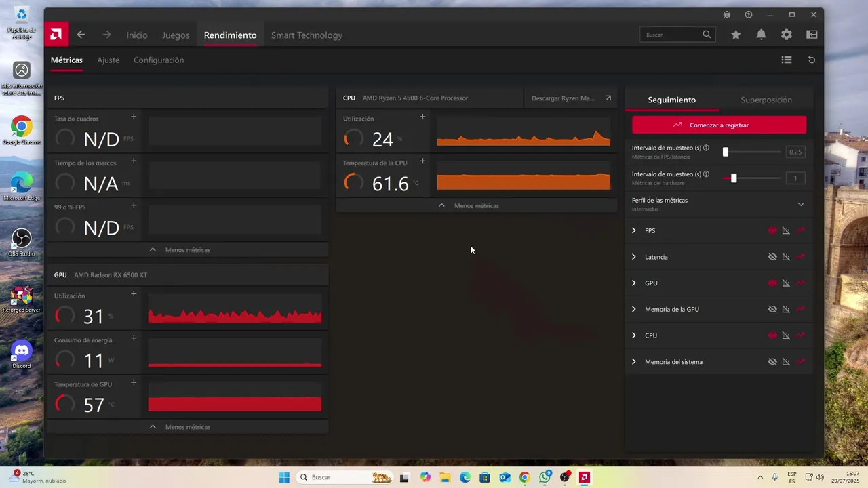Open the Smart Technology tab

click(307, 35)
